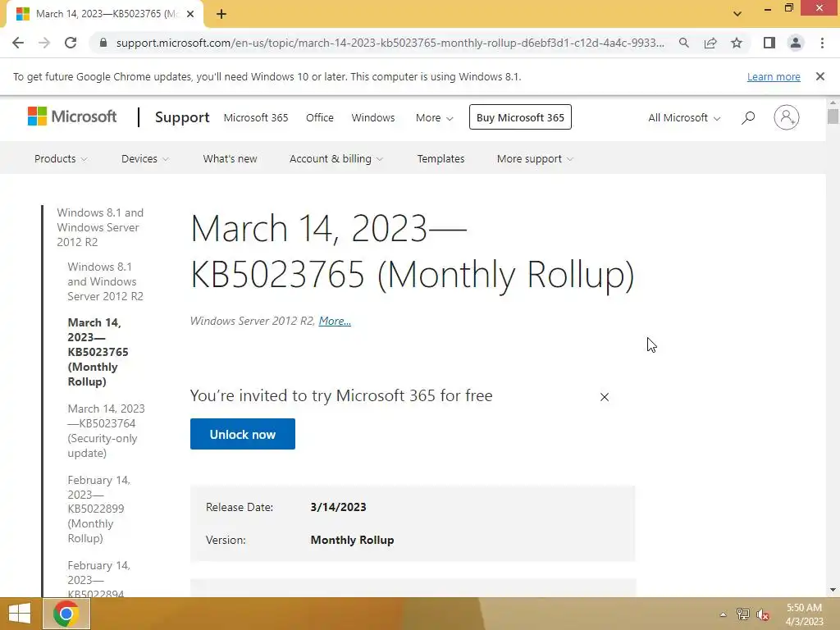
Task: Click the page vertical scrollbar thumb
Action: point(833,116)
